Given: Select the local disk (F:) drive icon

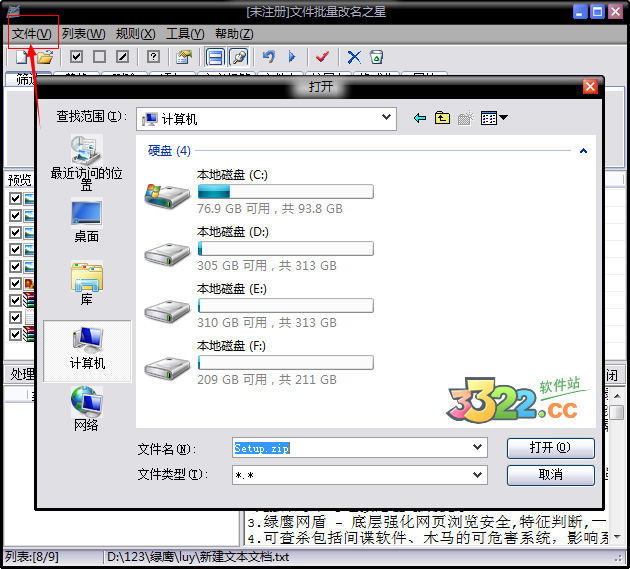Looking at the screenshot, I should (x=167, y=368).
